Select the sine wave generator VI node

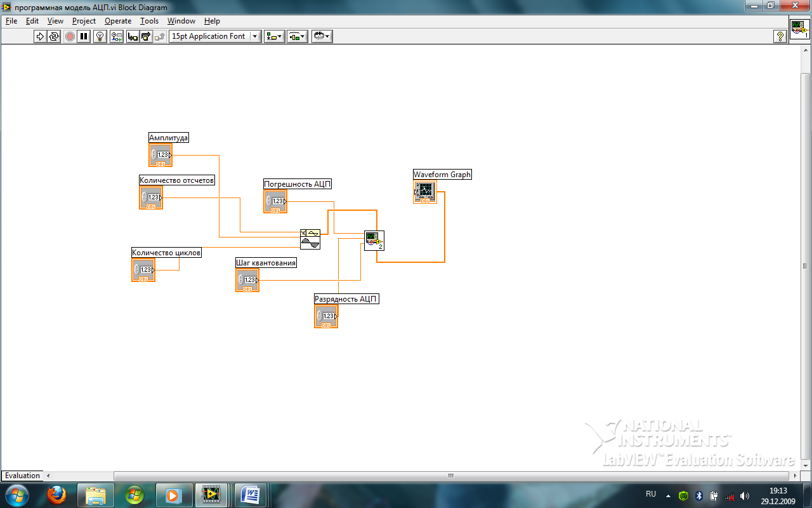pos(310,239)
